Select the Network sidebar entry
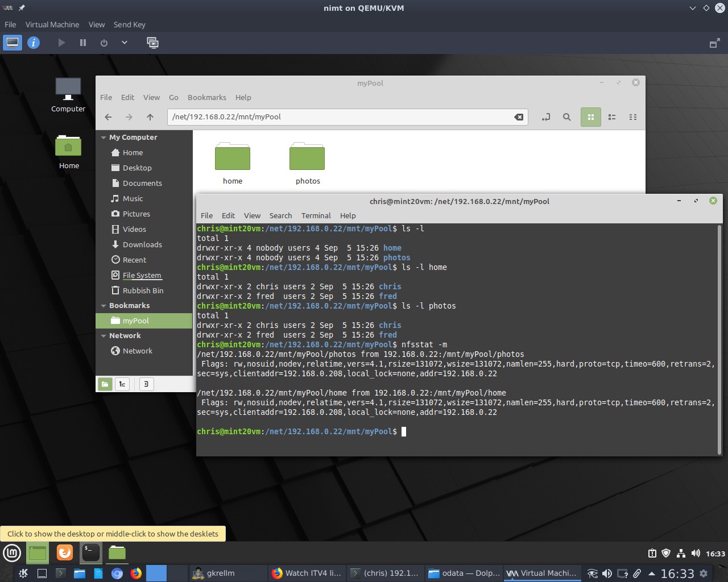Screen dimensions: 728x582 [144, 351]
